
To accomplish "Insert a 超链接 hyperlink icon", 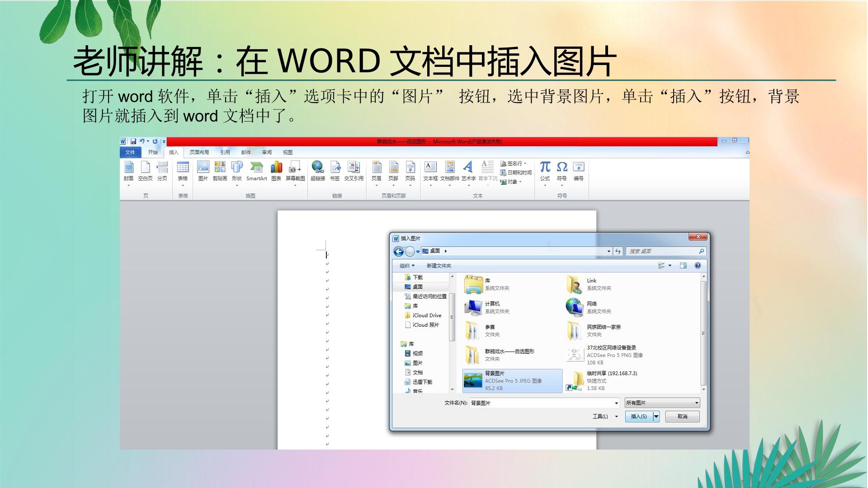I will 318,167.
